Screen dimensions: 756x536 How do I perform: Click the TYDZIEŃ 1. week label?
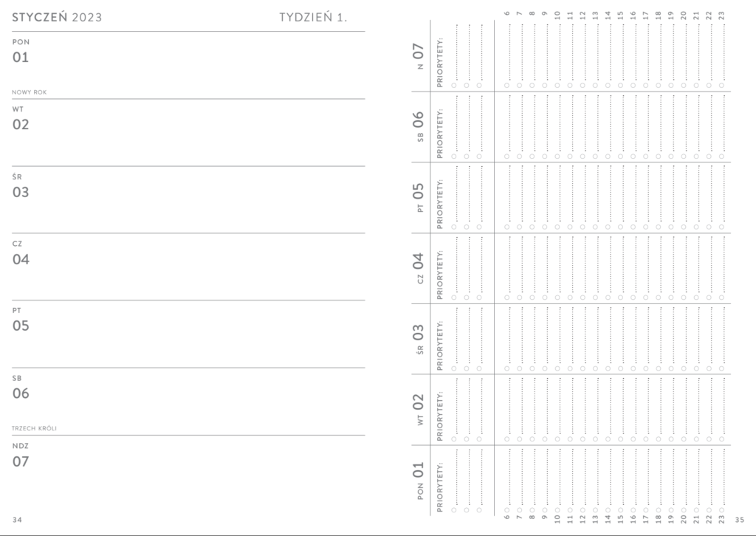pos(313,18)
